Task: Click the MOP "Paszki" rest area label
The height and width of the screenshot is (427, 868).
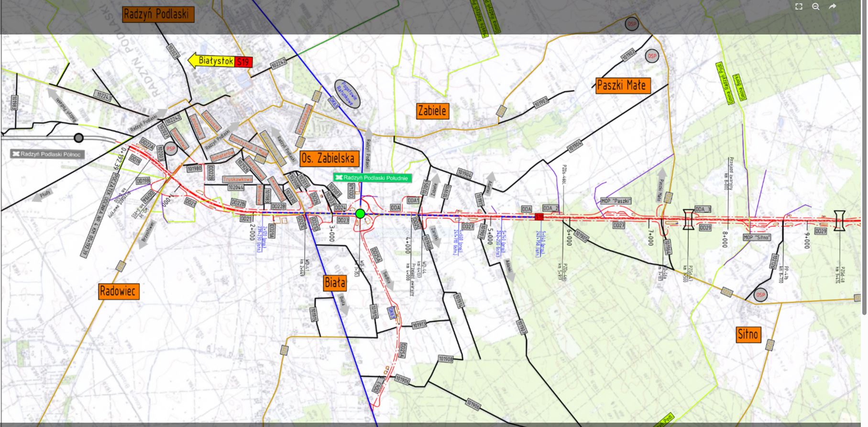Action: click(616, 201)
